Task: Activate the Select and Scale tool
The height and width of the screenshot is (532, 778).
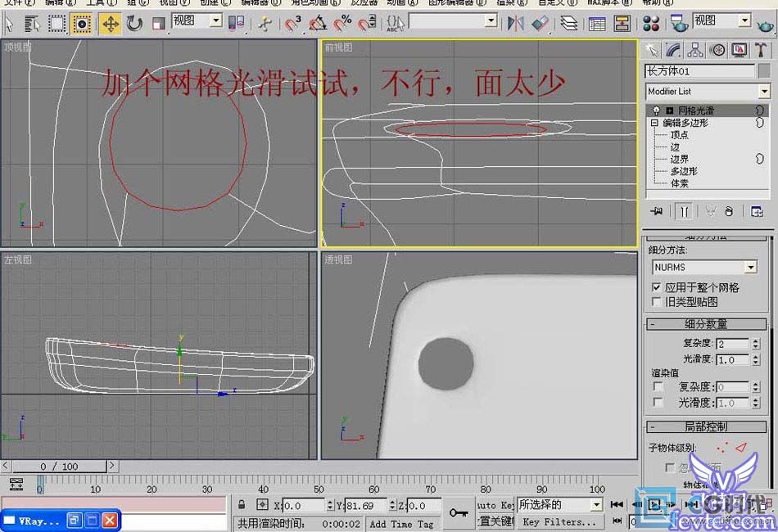Action: pyautogui.click(x=158, y=24)
